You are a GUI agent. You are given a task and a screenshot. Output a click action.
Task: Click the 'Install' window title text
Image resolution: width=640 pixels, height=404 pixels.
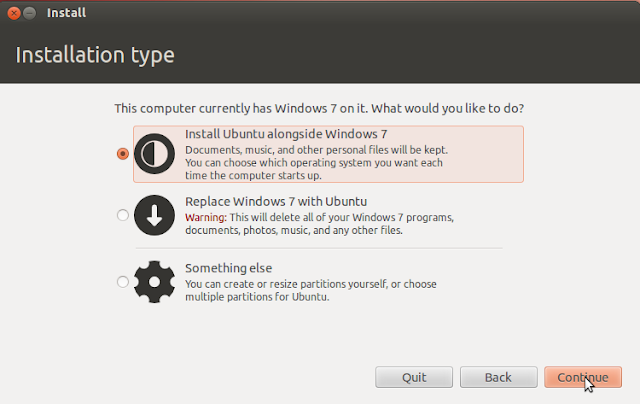67,13
